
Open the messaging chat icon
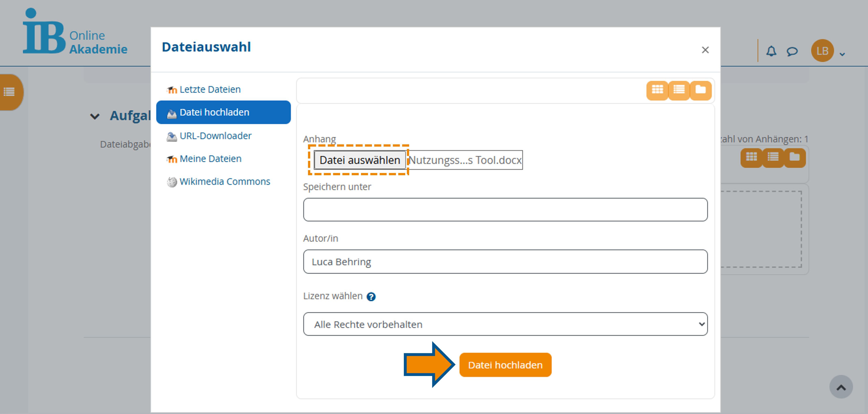pyautogui.click(x=792, y=51)
